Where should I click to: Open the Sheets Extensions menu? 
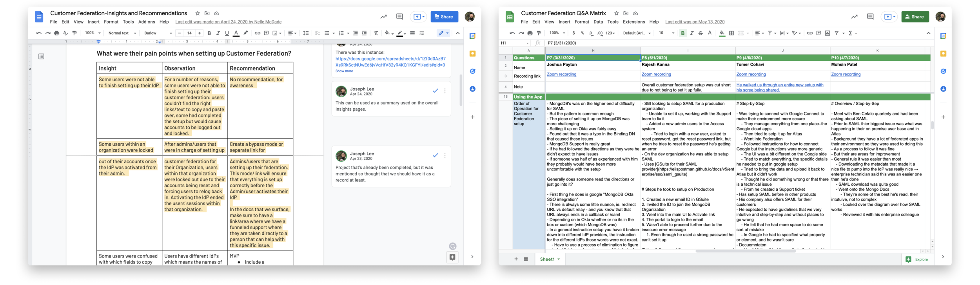pyautogui.click(x=633, y=22)
